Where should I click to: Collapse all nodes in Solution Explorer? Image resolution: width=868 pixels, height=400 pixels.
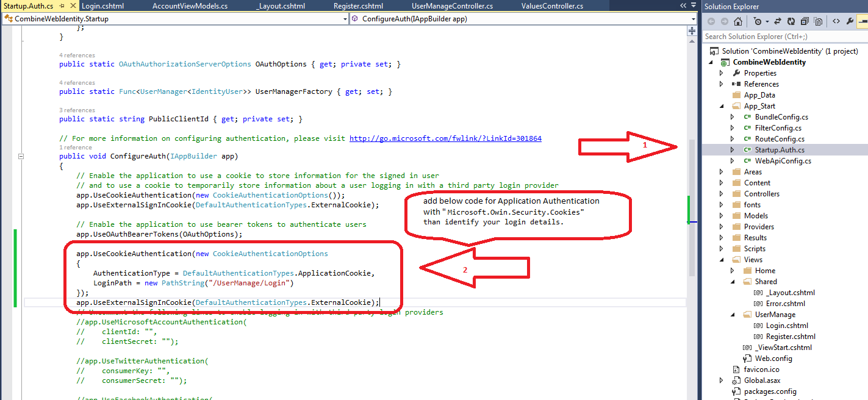[805, 21]
